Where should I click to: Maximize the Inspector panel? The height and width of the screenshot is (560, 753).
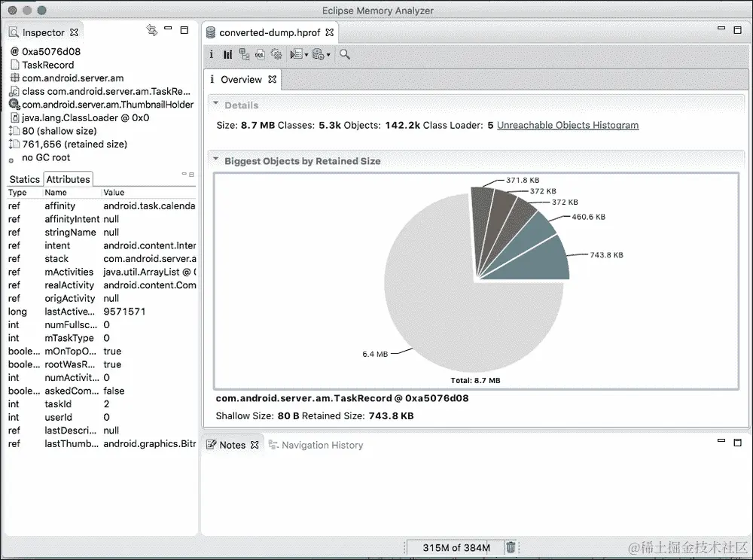coord(184,30)
